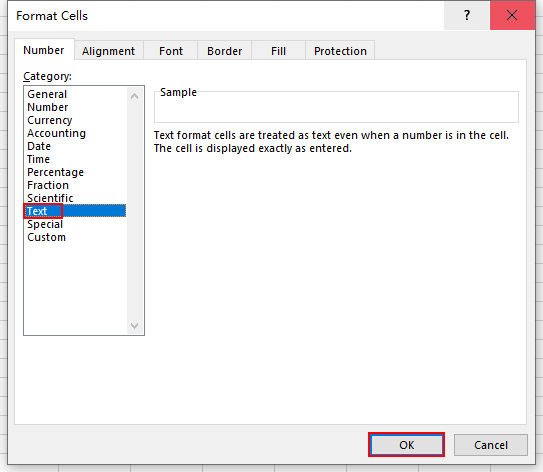Open the Protection tab

[340, 51]
